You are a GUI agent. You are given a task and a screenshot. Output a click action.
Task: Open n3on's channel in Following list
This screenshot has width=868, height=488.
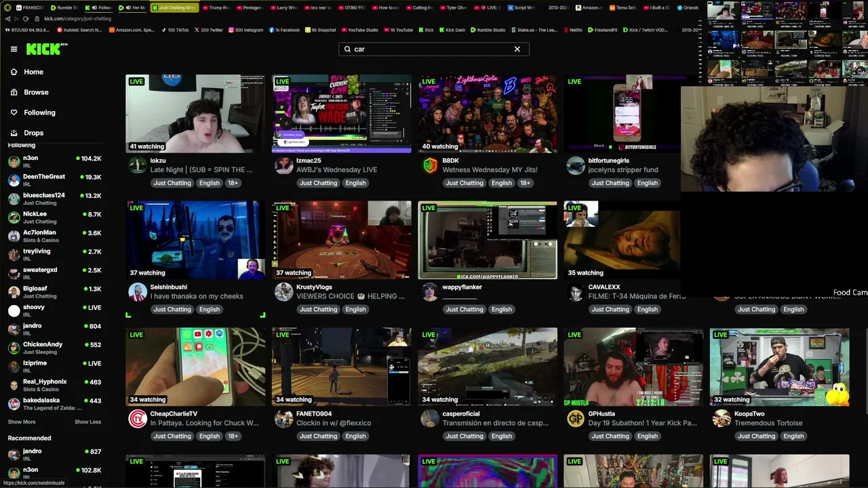click(54, 161)
